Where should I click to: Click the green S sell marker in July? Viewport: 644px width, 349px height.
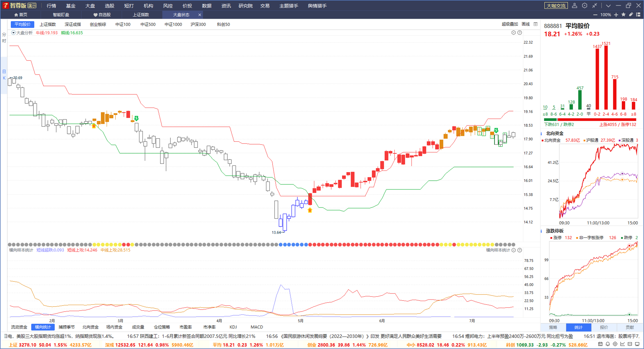click(496, 130)
